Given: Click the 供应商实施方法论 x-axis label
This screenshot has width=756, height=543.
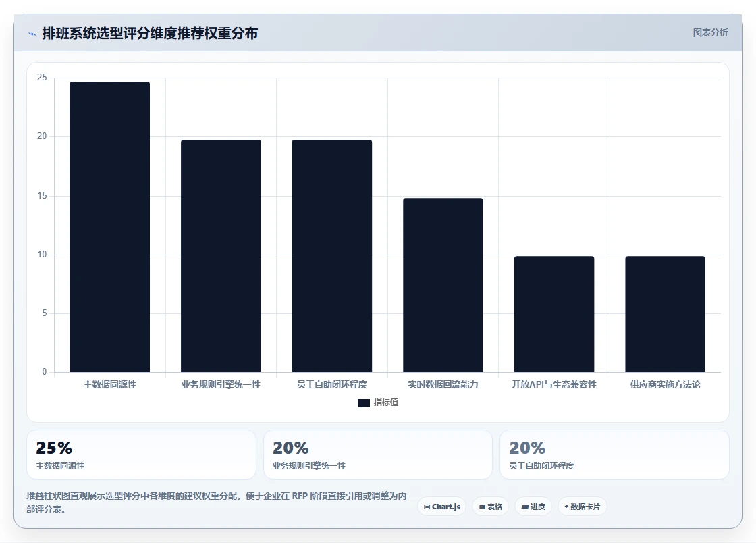Looking at the screenshot, I should [666, 384].
